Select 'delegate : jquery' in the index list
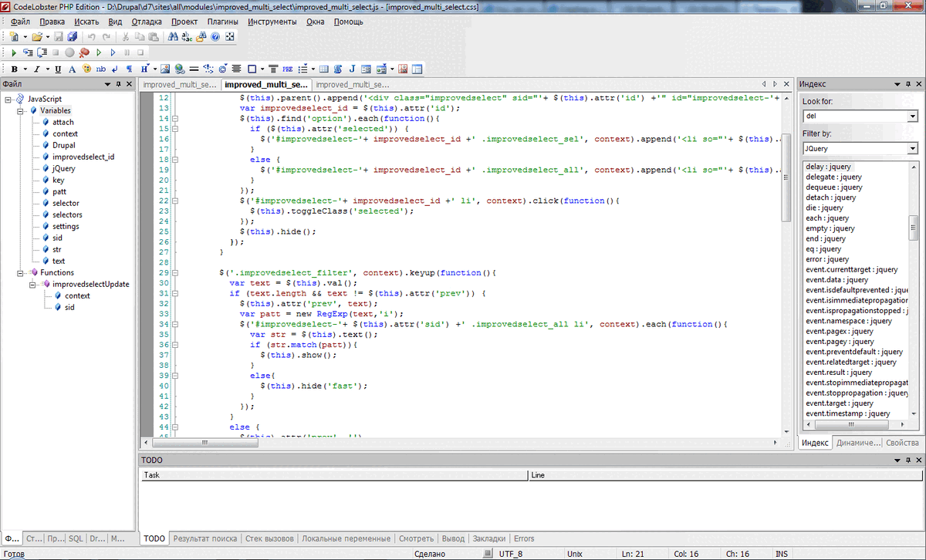Viewport: 926px width, 560px height. click(833, 177)
